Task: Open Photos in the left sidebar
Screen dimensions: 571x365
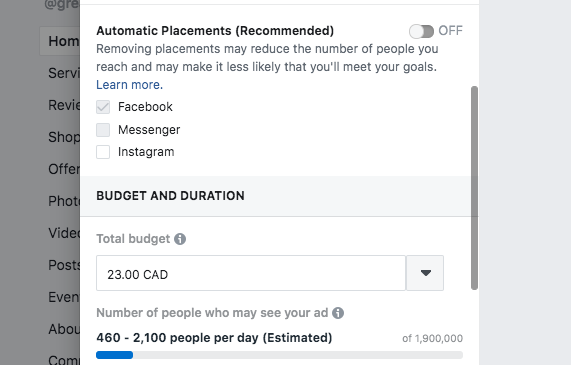Action: click(64, 201)
